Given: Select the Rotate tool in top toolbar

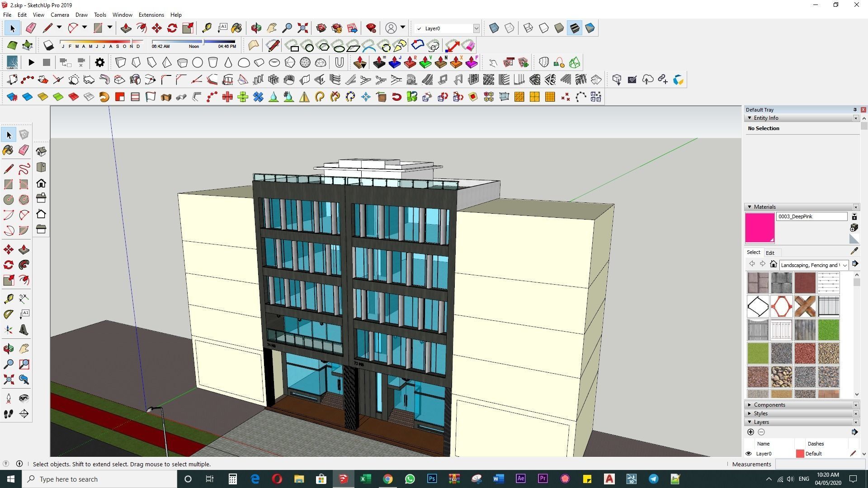Looking at the screenshot, I should click(x=172, y=28).
